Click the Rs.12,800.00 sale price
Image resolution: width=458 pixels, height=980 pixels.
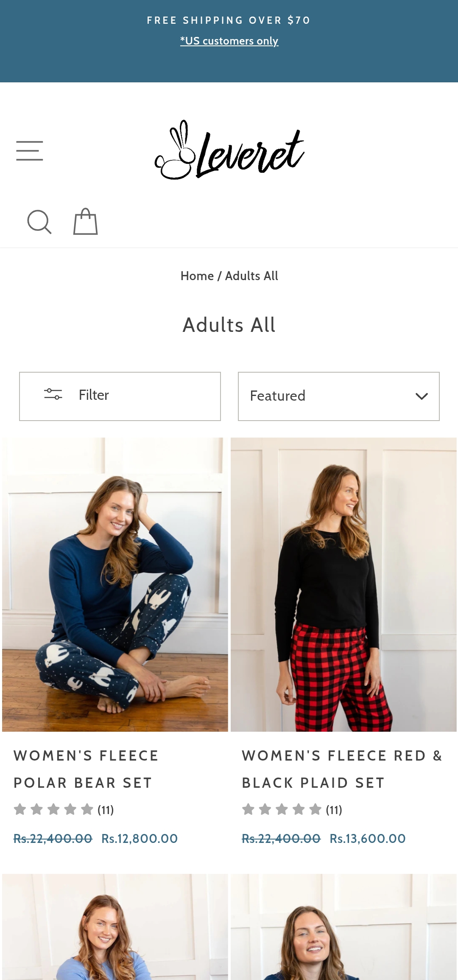coord(140,839)
